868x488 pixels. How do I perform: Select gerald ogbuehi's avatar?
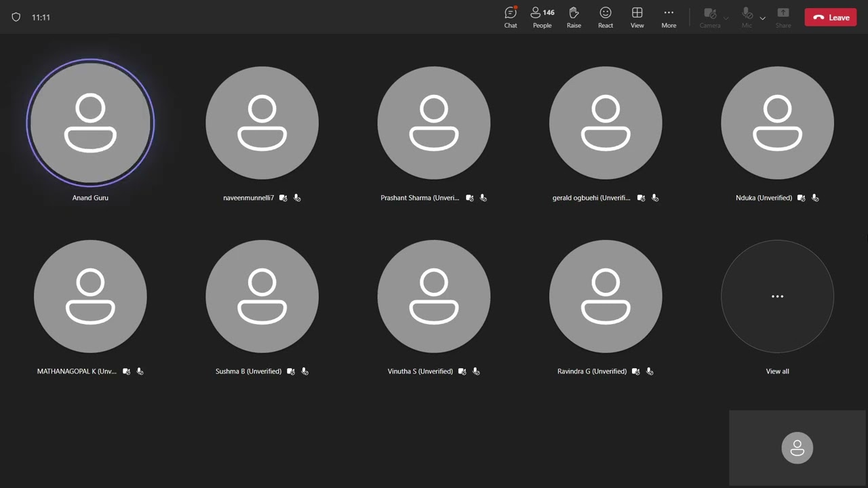606,123
